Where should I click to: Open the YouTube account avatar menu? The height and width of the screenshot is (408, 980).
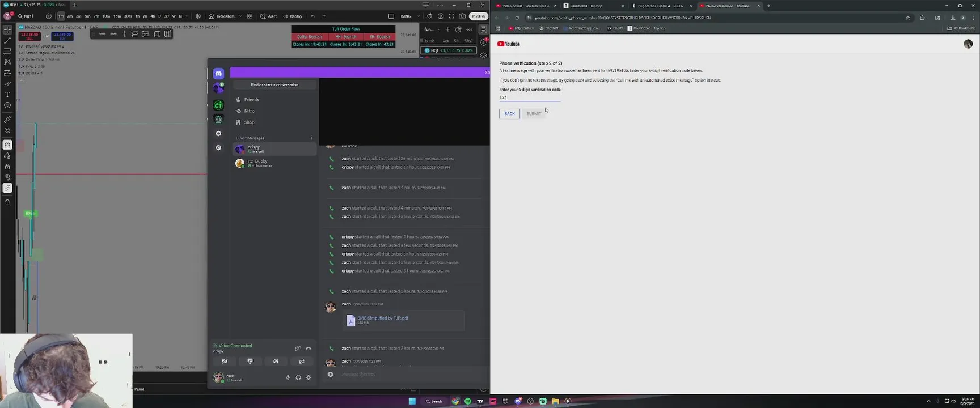[968, 44]
